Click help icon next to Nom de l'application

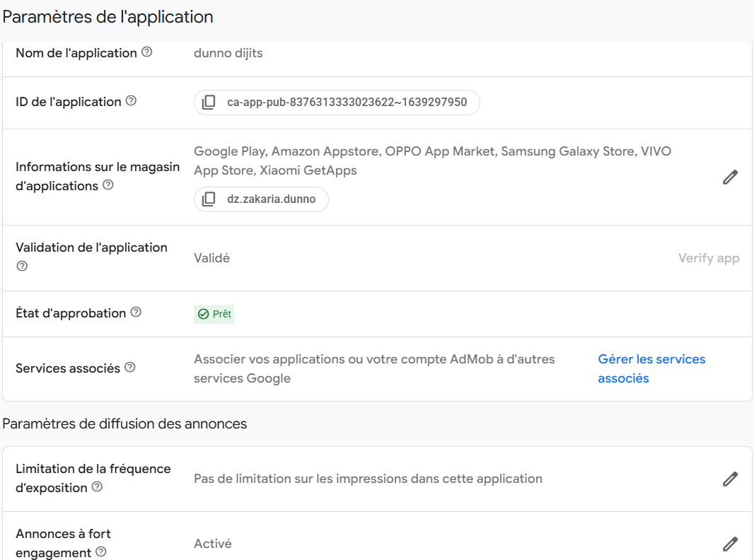[146, 52]
